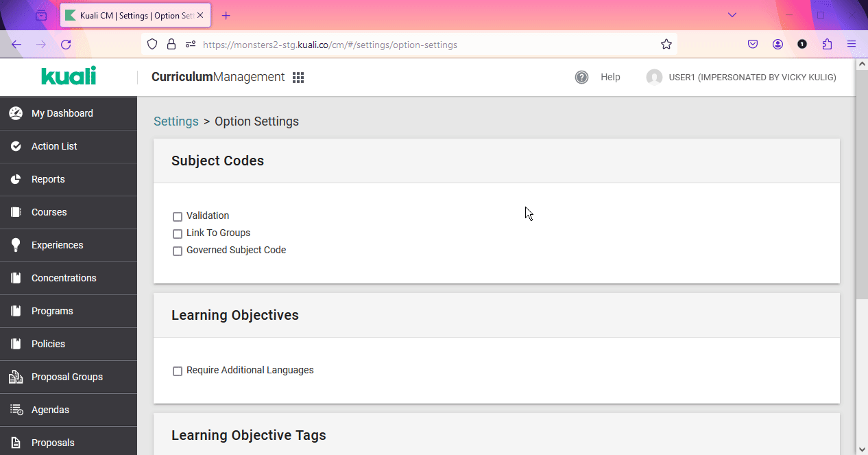This screenshot has height=455, width=868.
Task: Select the Action List sidebar icon
Action: 15,146
